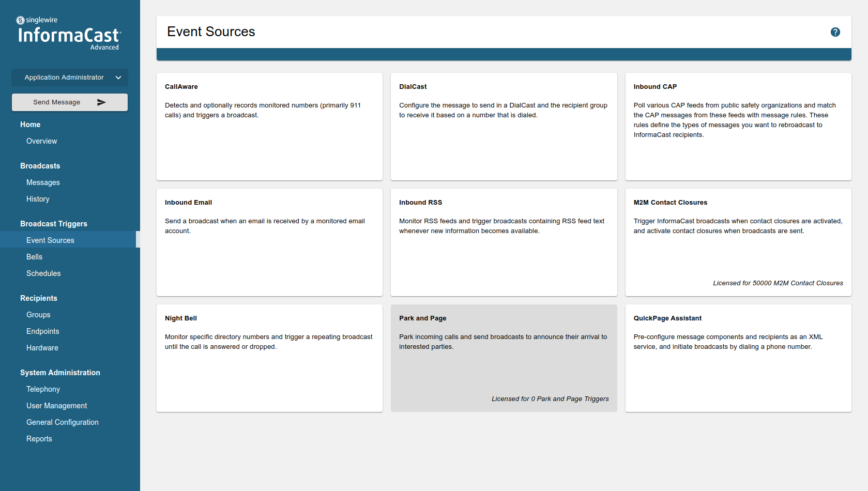Open General Configuration

[63, 422]
